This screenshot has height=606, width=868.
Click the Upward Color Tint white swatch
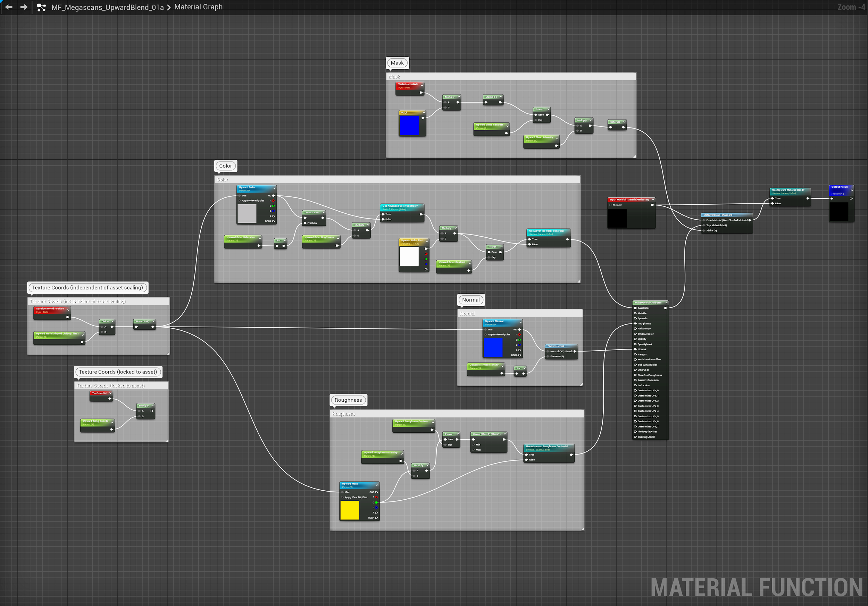(x=409, y=256)
